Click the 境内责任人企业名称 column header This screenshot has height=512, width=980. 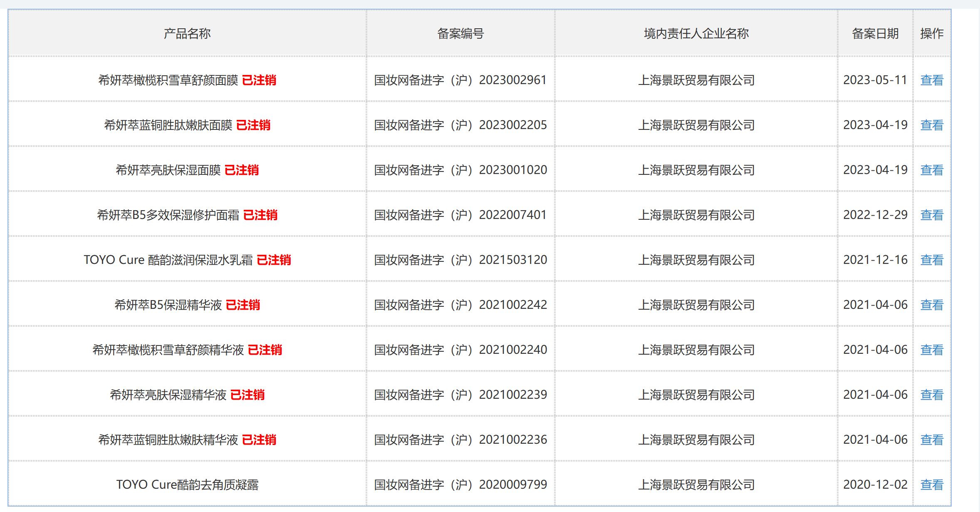tap(696, 33)
